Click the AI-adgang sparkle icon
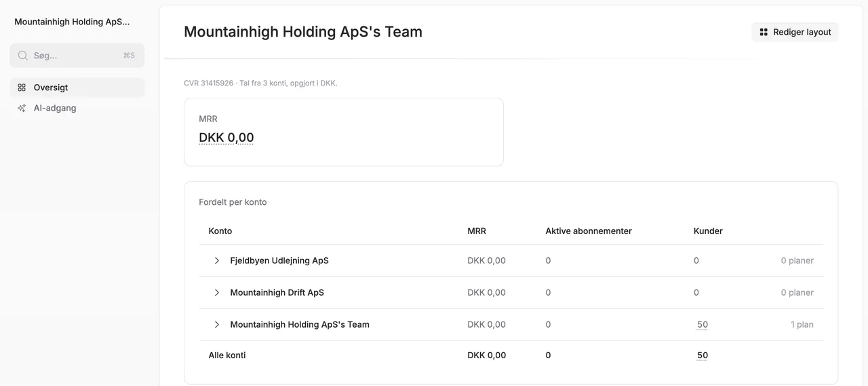 (x=22, y=108)
